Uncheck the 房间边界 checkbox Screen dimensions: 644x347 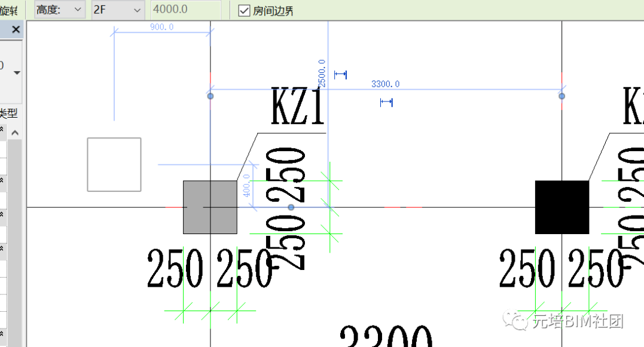coord(244,10)
